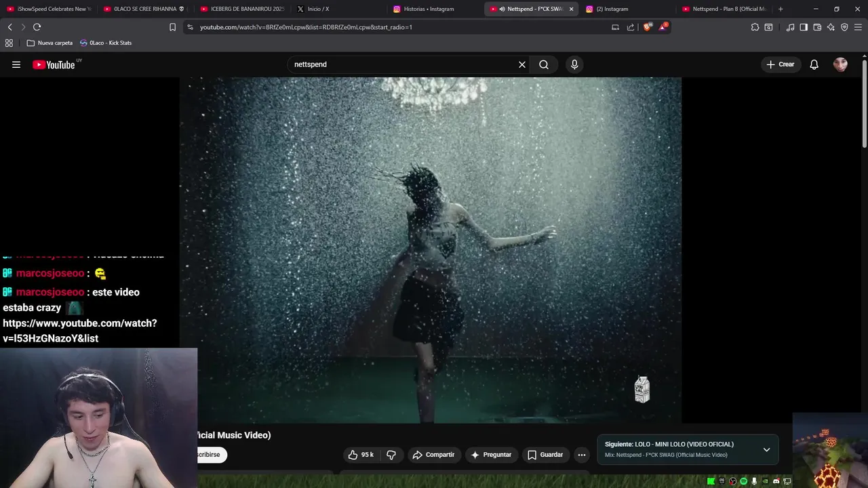Clear the nettspend search text
This screenshot has width=868, height=488.
point(522,64)
